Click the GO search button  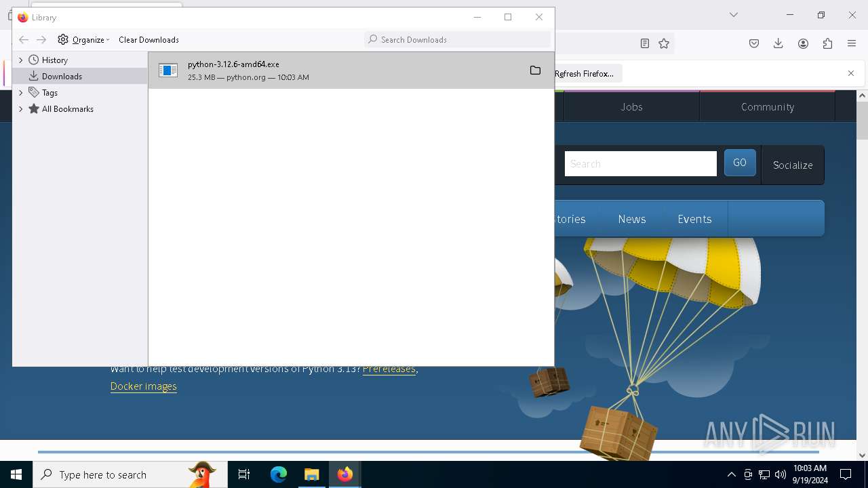click(x=740, y=163)
